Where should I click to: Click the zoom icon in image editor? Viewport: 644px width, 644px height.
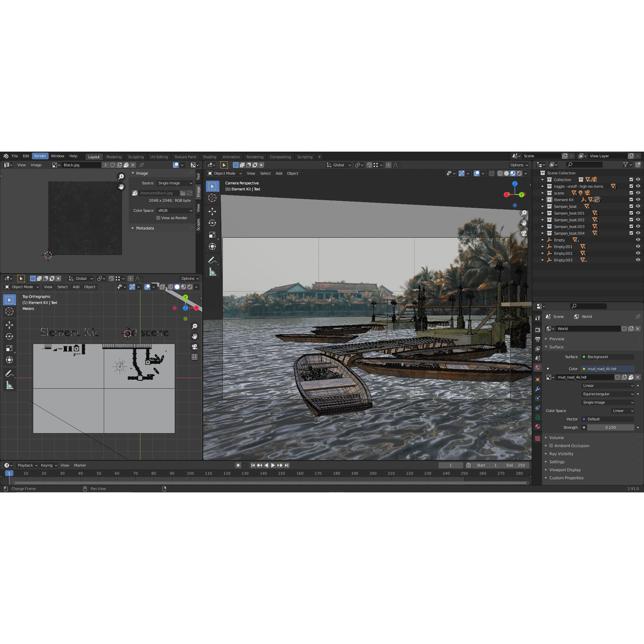coord(121,176)
